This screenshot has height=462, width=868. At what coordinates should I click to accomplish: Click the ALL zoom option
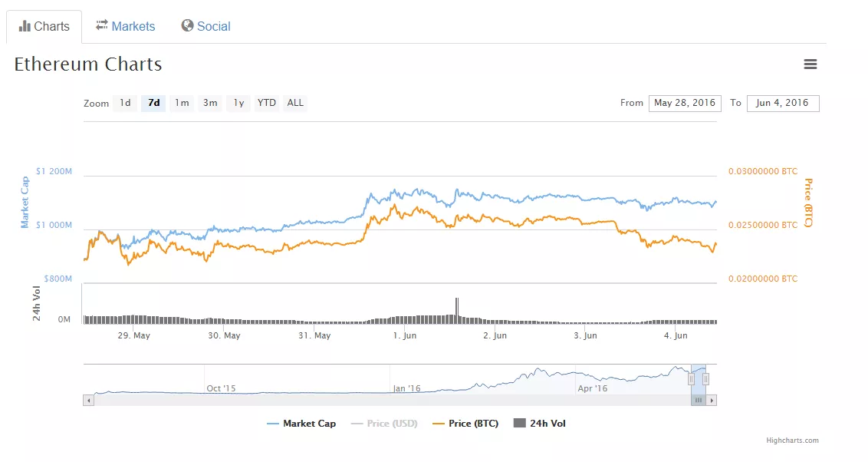pyautogui.click(x=294, y=103)
